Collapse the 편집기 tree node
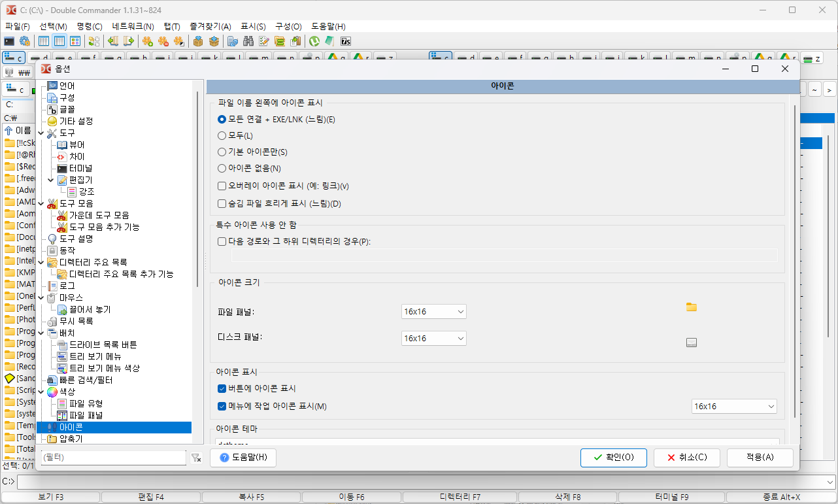This screenshot has height=504, width=838. pos(51,180)
